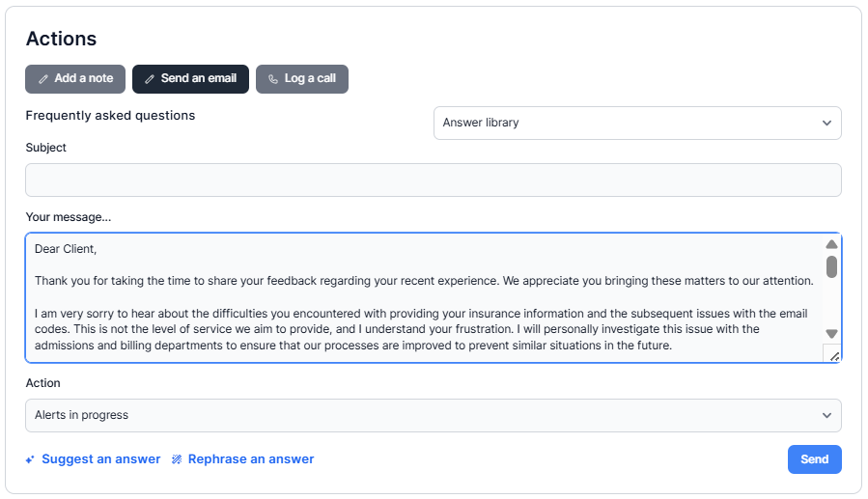
Task: Click the chevron arrow in the Action field
Action: coord(826,415)
